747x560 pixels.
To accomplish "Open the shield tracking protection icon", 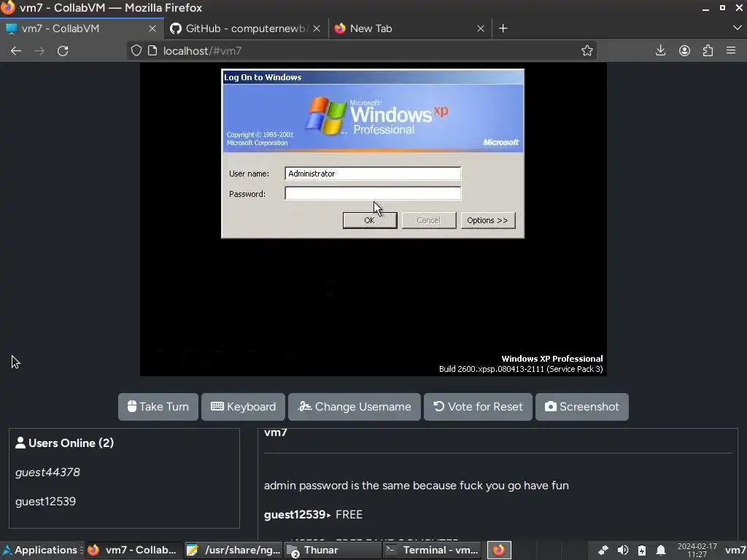I will pos(136,50).
